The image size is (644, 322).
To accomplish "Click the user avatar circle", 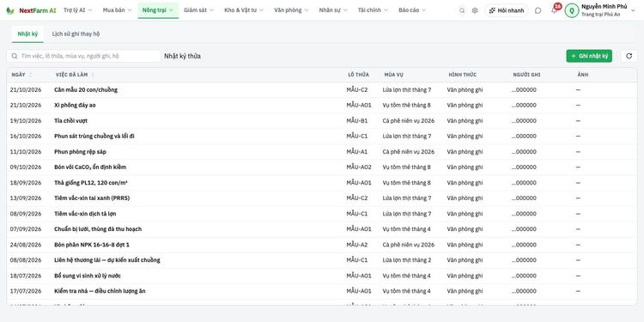I will click(x=572, y=10).
